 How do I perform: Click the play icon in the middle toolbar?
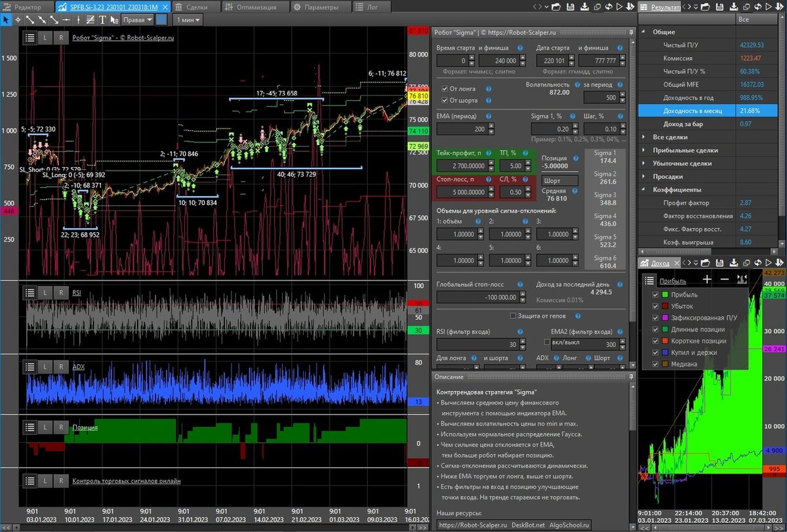pos(619,7)
